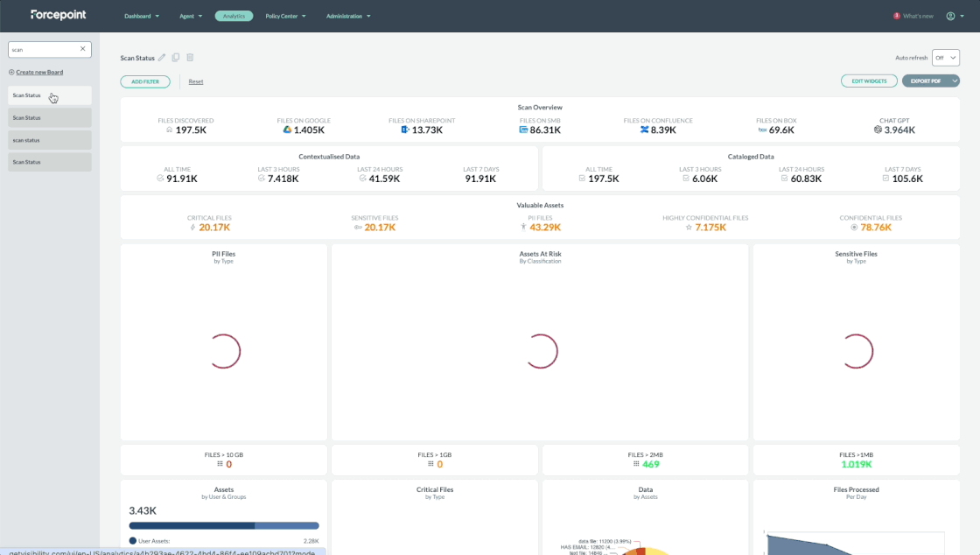Screen dimensions: 980x555
Task: Open the Auto refresh dropdown
Action: click(946, 58)
